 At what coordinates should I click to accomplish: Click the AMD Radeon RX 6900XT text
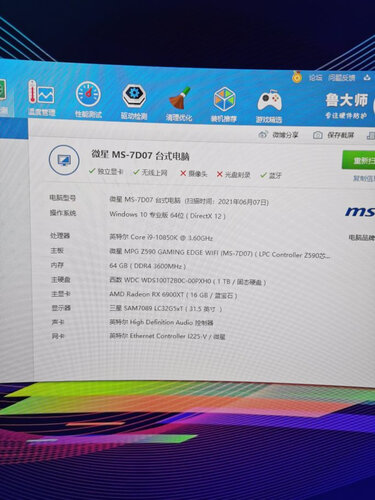tap(173, 295)
